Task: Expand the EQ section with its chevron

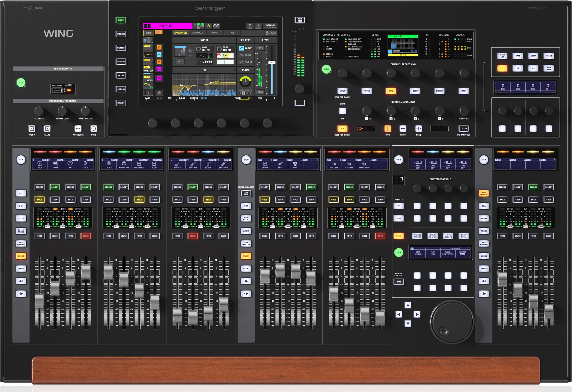Action: tap(235, 70)
